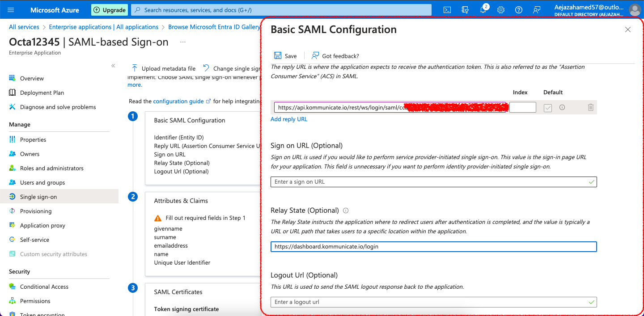Click the account avatar picture
Viewport: 644px width, 316px height.
pyautogui.click(x=635, y=10)
